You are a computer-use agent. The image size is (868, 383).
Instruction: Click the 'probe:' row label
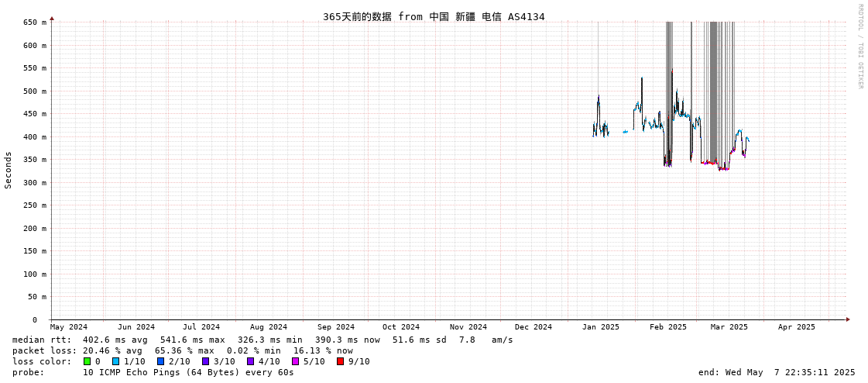[28, 372]
